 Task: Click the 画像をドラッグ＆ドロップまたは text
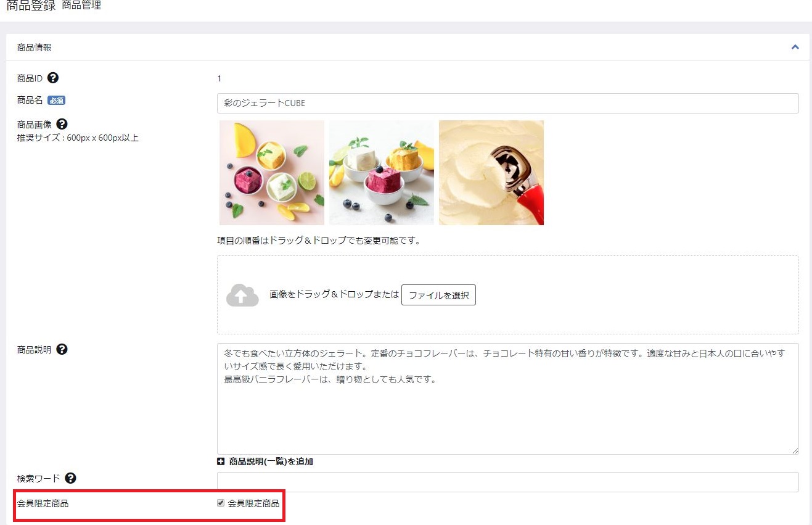[334, 295]
